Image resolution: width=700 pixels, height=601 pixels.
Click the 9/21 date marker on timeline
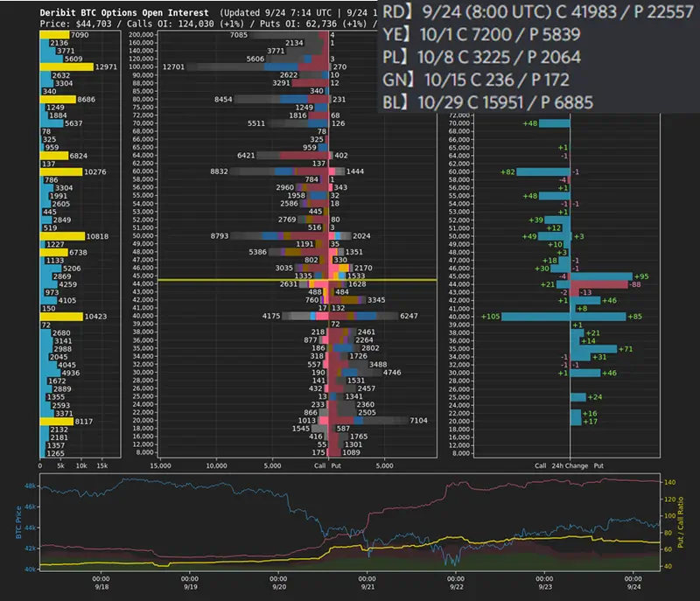[x=367, y=584]
